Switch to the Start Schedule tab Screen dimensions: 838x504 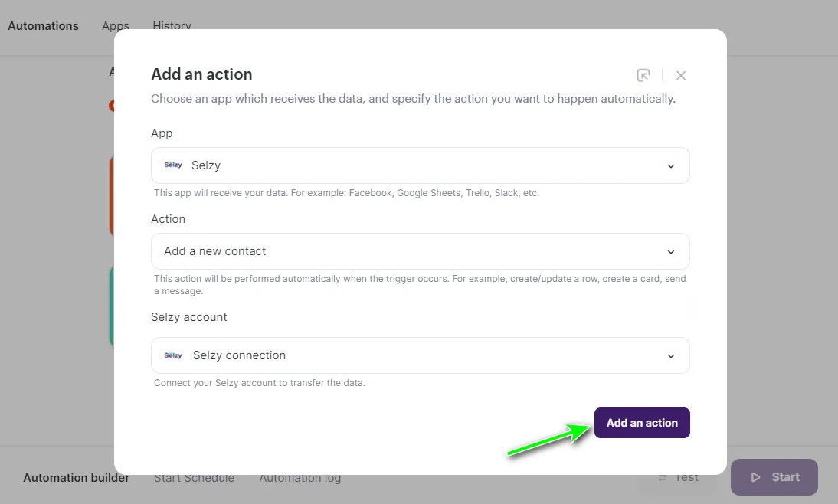(x=194, y=477)
